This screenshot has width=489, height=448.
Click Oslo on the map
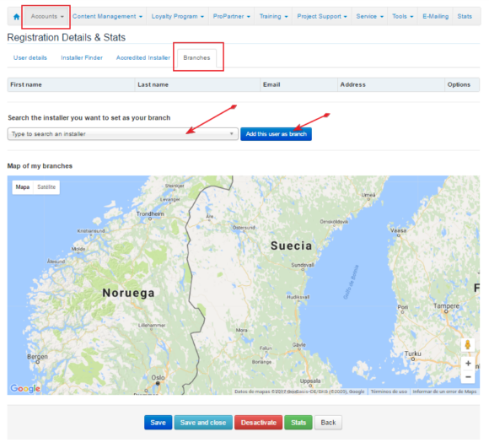tap(158, 378)
